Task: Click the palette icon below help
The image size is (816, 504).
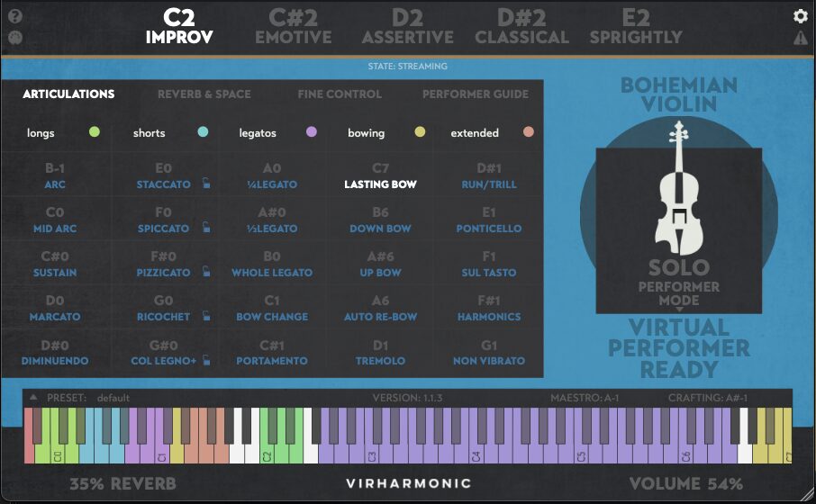Action: coord(15,38)
